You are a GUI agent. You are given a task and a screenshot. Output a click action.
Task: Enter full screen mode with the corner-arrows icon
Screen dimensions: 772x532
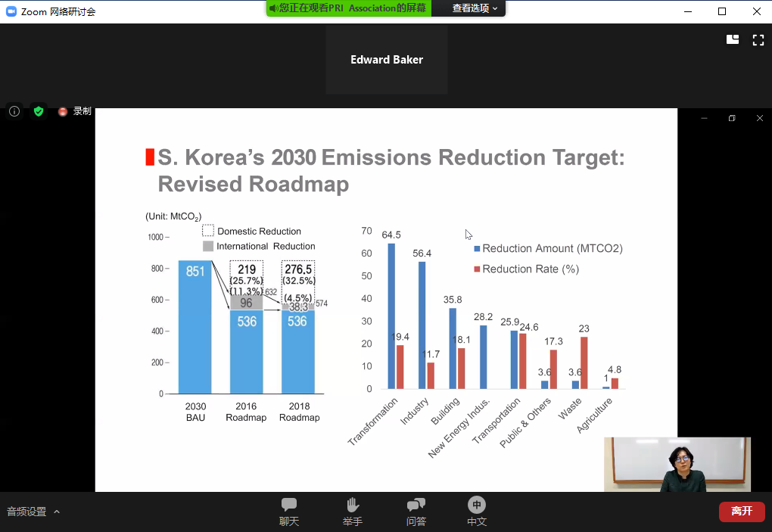coord(758,40)
